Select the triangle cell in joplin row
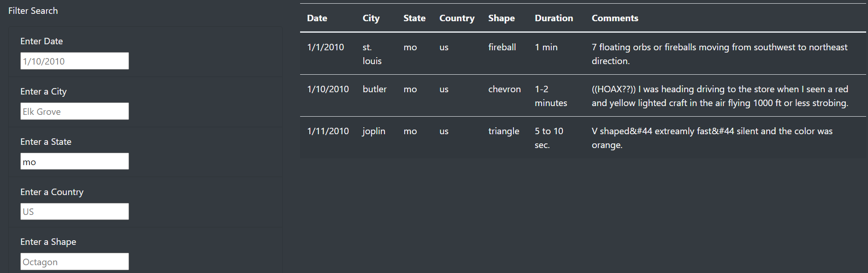Image resolution: width=868 pixels, height=273 pixels. [x=503, y=131]
